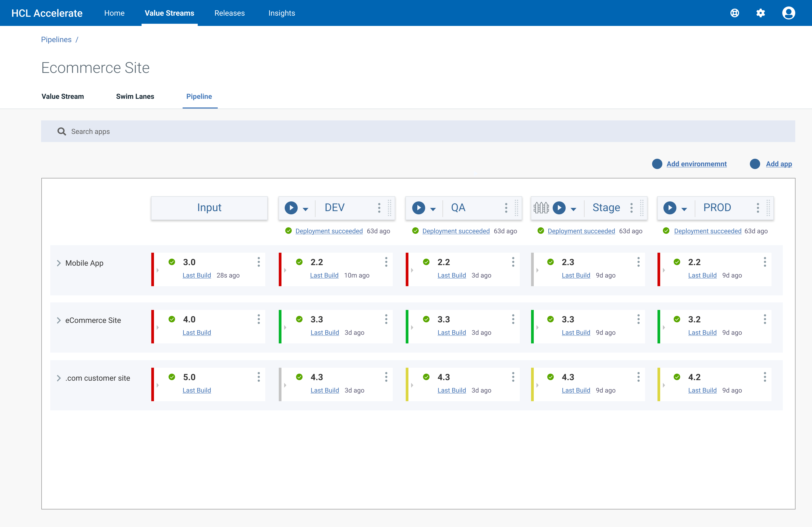Open the Insights nav item
This screenshot has height=527, width=812.
[x=281, y=13]
